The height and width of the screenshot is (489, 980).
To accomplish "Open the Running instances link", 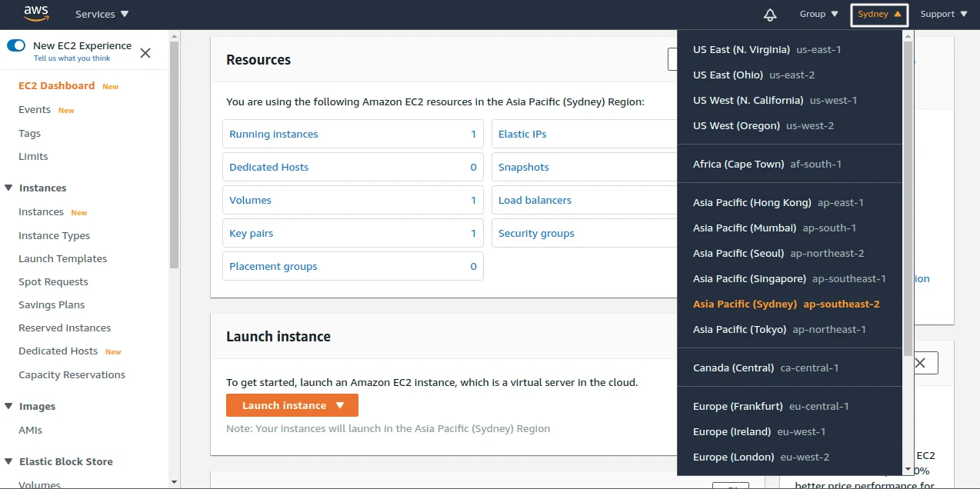I will pyautogui.click(x=273, y=134).
